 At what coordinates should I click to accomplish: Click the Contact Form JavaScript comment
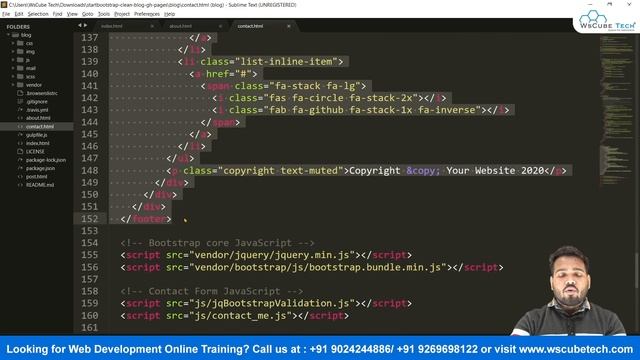coord(212,291)
